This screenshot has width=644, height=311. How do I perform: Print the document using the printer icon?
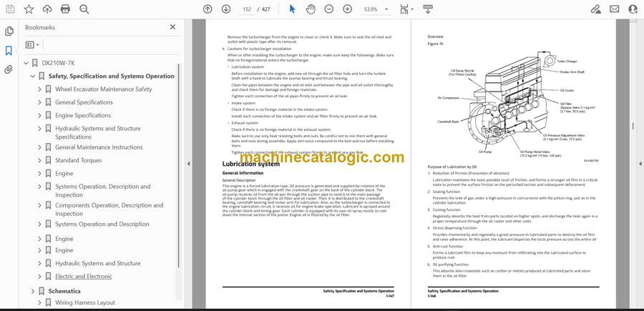(x=65, y=9)
